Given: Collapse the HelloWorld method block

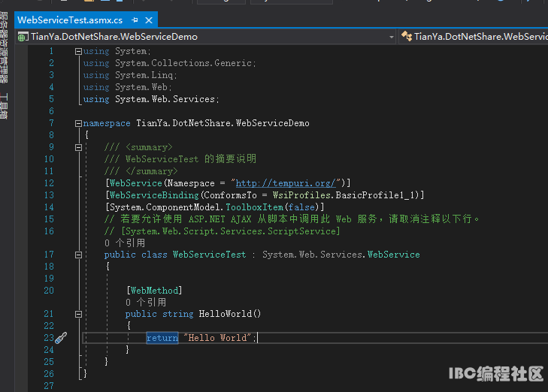Looking at the screenshot, I should point(78,315).
